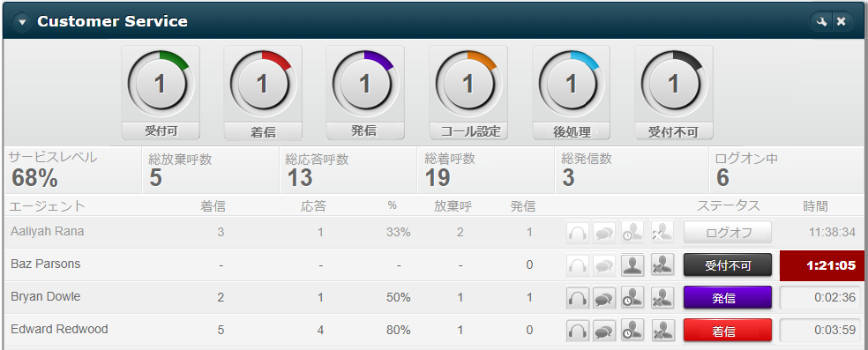Click the headset icon for Edward Redwood
The width and height of the screenshot is (868, 350).
click(x=578, y=331)
